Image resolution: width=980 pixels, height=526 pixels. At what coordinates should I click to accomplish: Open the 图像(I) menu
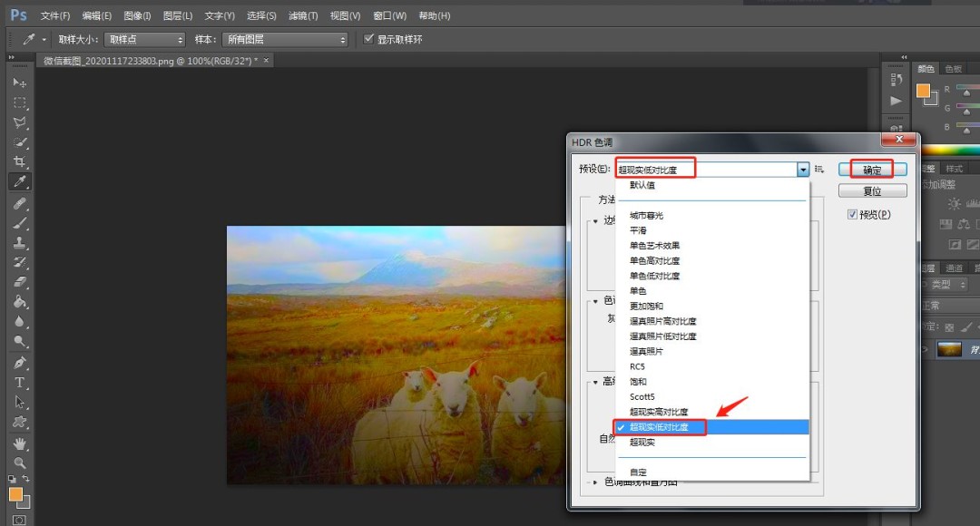click(x=138, y=15)
